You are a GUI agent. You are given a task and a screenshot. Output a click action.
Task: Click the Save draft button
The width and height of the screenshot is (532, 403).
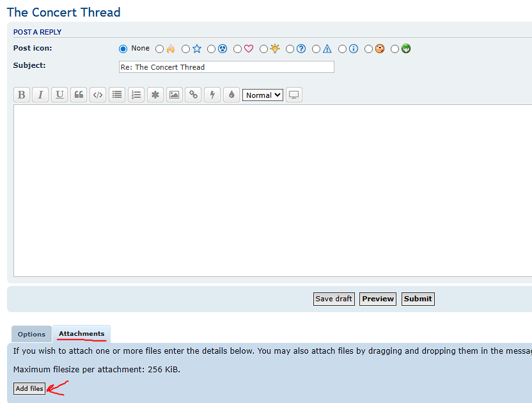click(334, 299)
